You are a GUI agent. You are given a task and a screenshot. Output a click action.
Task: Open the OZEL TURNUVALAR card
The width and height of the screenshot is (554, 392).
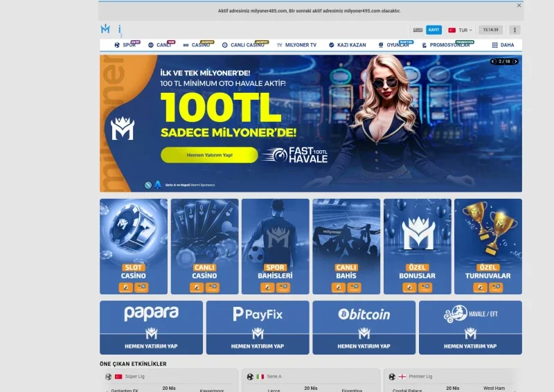click(488, 247)
